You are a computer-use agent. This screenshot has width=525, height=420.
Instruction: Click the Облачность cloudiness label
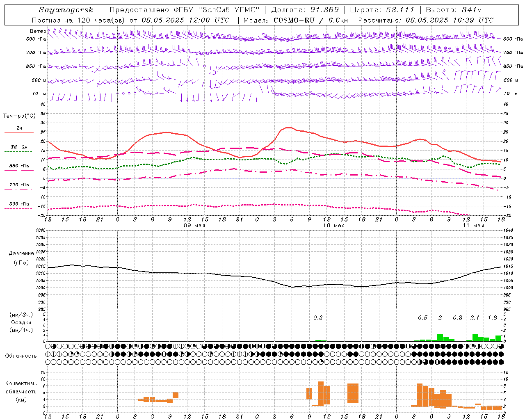point(21,356)
